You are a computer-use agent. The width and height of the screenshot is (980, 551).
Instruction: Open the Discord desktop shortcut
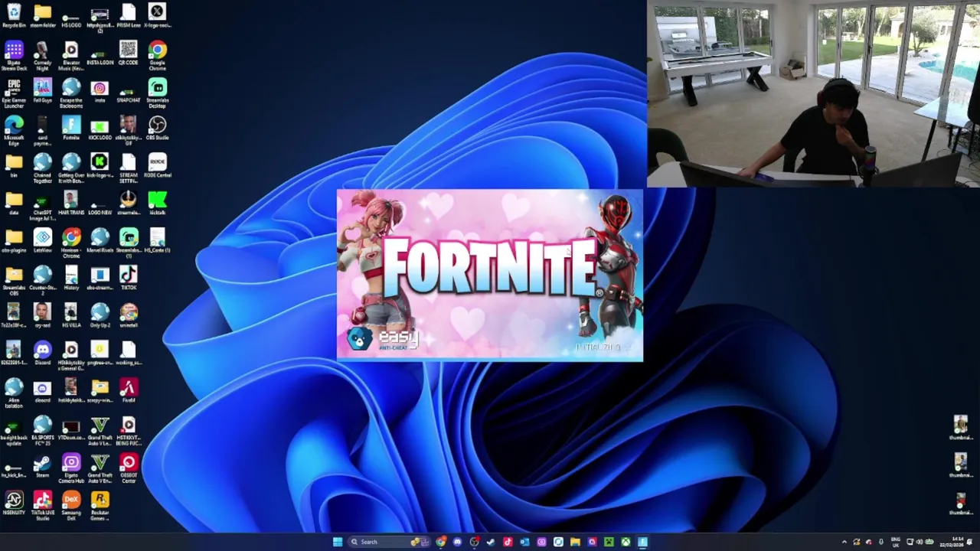42,353
